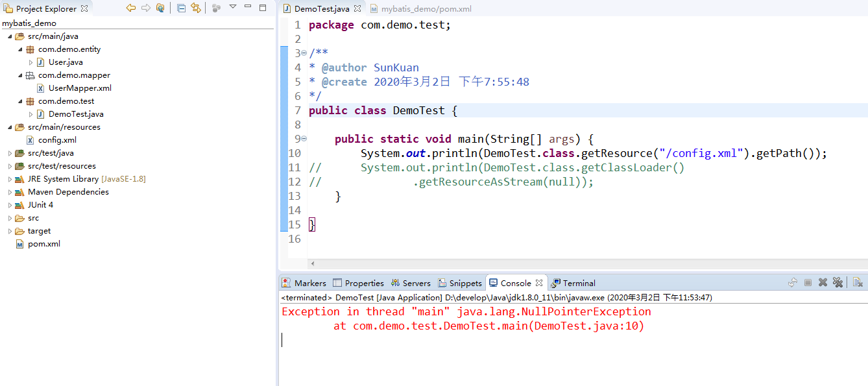
Task: Close the Console view tab
Action: [x=539, y=283]
